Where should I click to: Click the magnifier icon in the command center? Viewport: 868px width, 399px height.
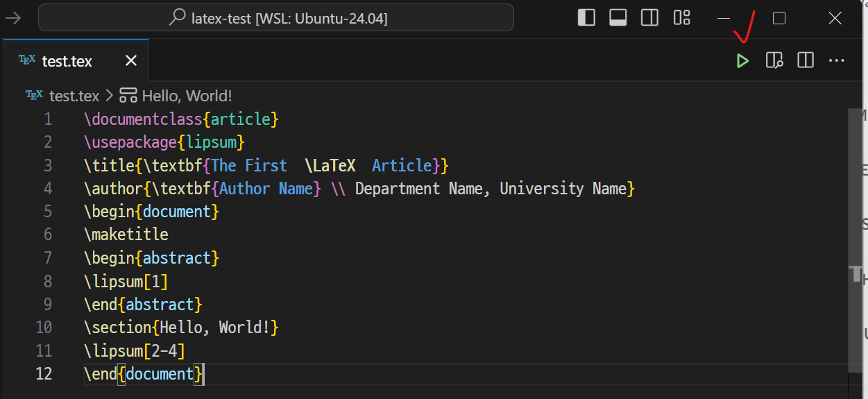[178, 18]
